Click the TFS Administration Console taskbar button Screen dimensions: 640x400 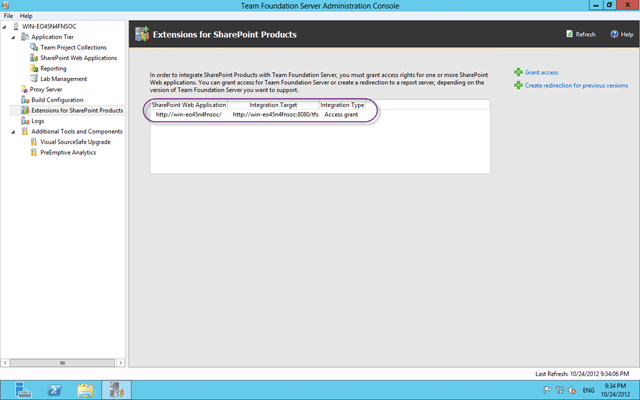click(x=116, y=390)
